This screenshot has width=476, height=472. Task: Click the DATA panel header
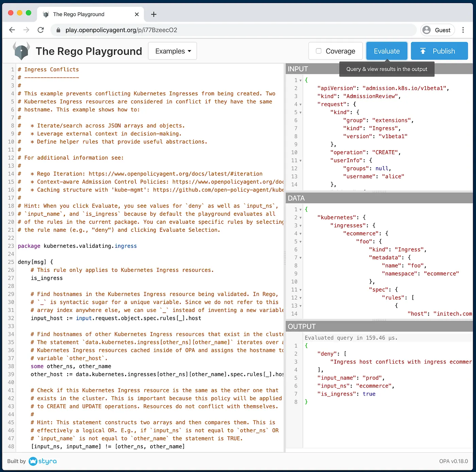point(379,198)
